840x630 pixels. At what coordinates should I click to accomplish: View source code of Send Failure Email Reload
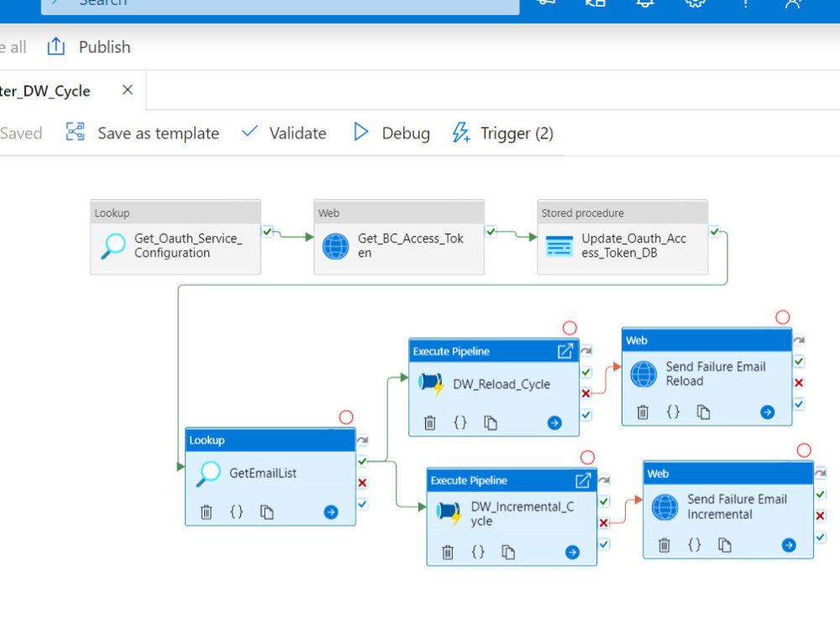coord(673,412)
